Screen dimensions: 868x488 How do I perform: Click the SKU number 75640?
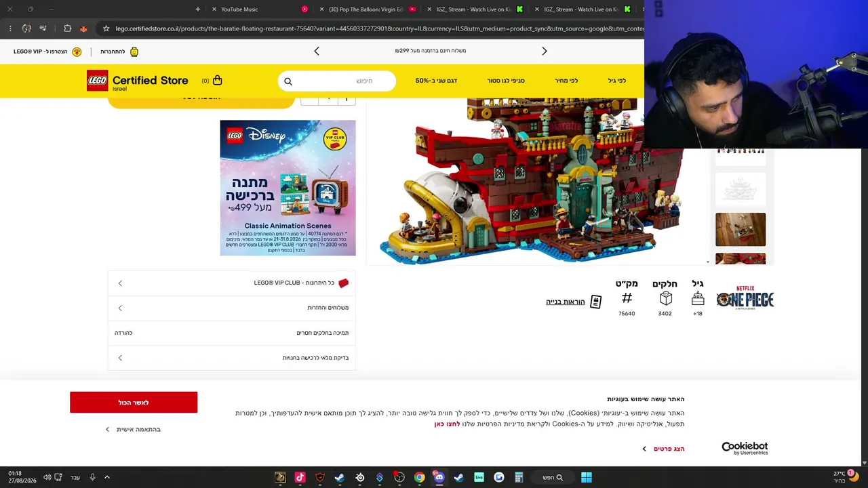(x=627, y=314)
